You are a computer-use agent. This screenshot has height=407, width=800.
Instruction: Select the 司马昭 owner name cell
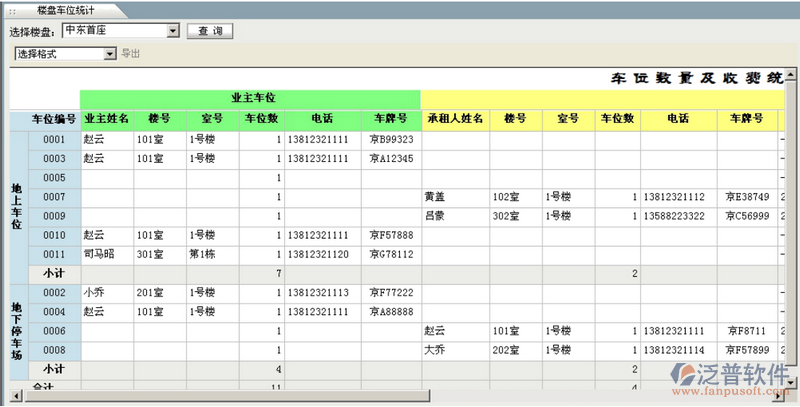[x=101, y=254]
